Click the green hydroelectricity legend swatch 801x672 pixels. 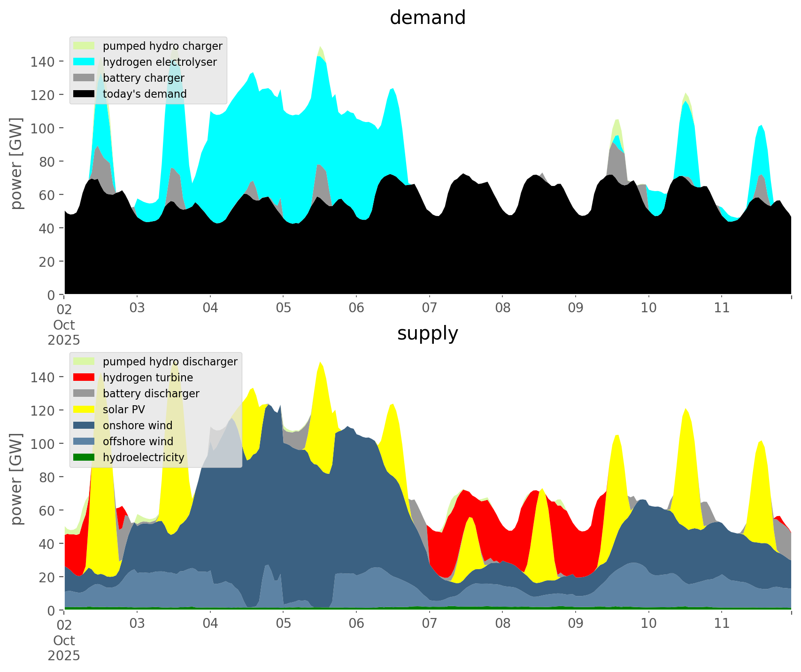pos(84,457)
